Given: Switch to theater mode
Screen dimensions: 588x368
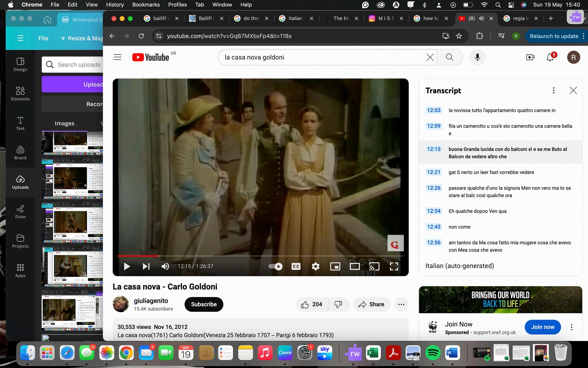Looking at the screenshot, I should [x=355, y=266].
